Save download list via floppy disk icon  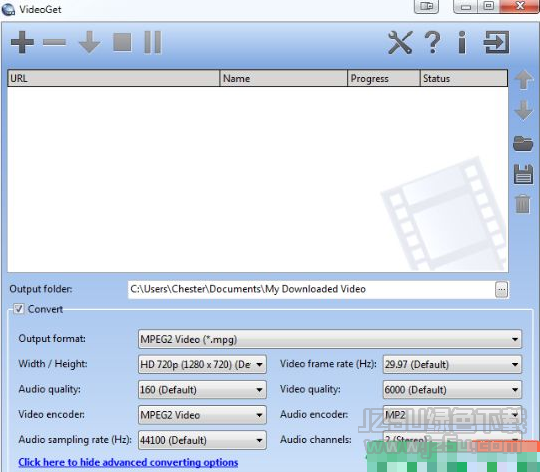[523, 174]
